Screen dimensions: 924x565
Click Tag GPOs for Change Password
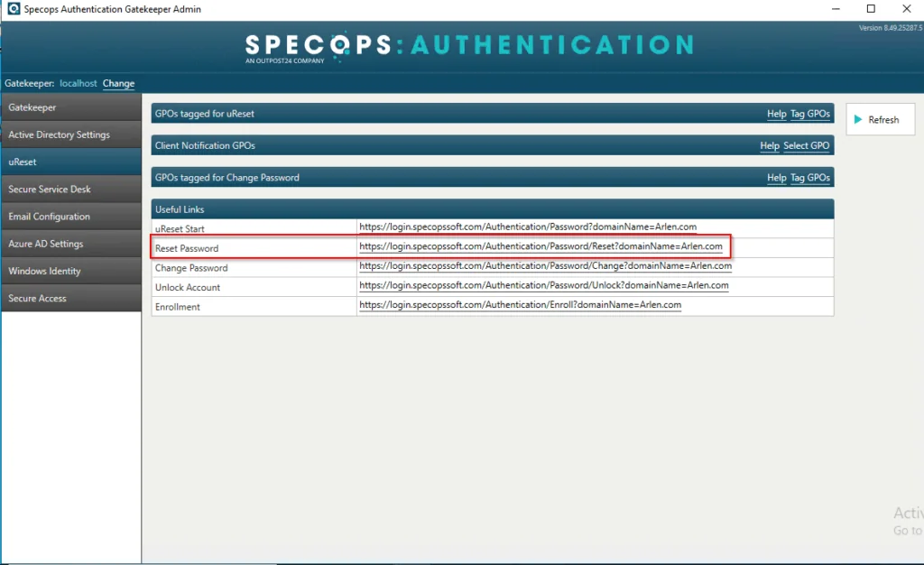pyautogui.click(x=809, y=178)
